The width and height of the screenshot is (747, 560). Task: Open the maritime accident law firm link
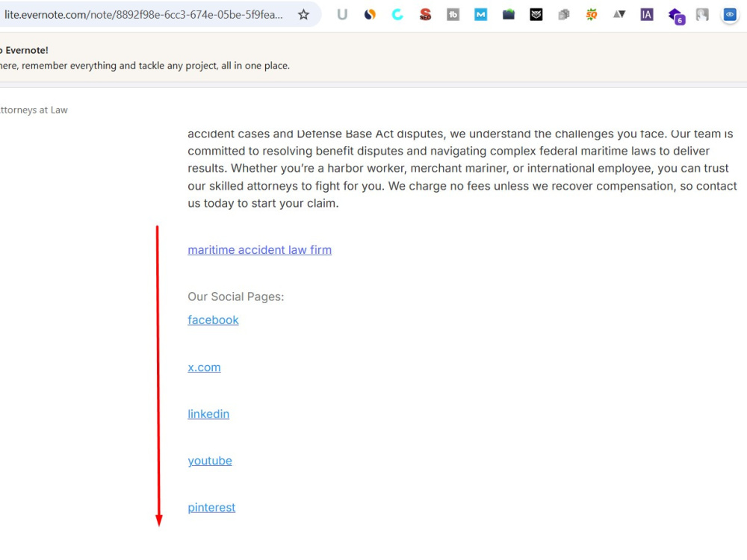(x=260, y=250)
